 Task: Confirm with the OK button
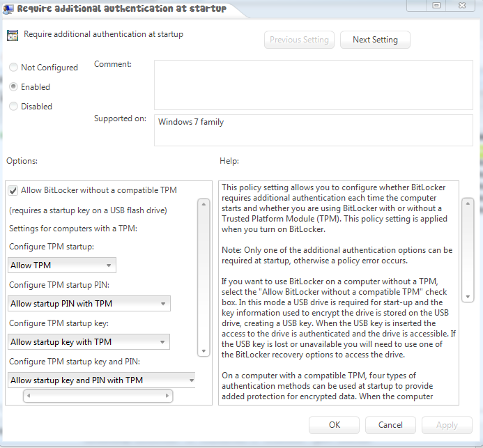tap(335, 425)
